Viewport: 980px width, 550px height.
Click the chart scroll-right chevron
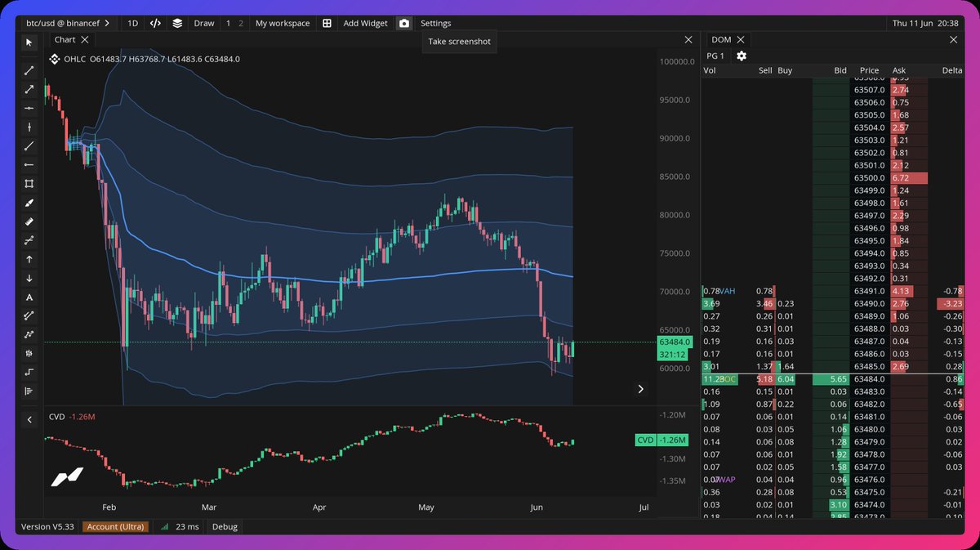pos(640,389)
